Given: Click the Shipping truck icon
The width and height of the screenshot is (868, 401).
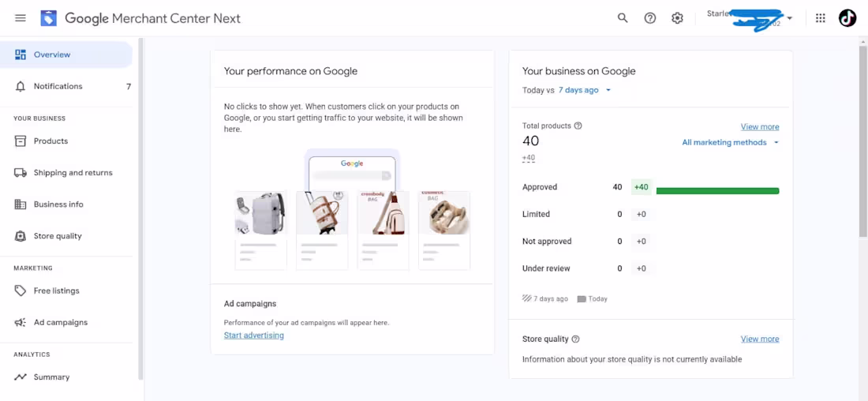Looking at the screenshot, I should (x=21, y=173).
